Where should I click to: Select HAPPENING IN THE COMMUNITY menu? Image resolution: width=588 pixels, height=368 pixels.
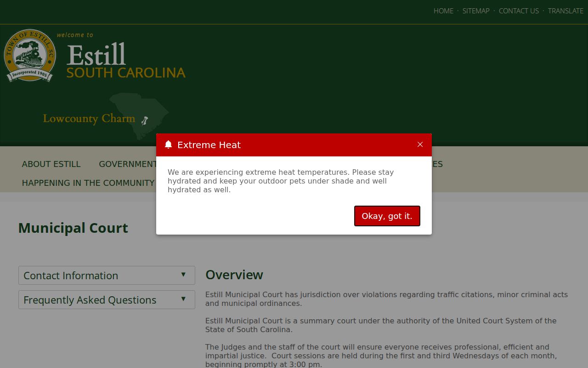tap(88, 183)
